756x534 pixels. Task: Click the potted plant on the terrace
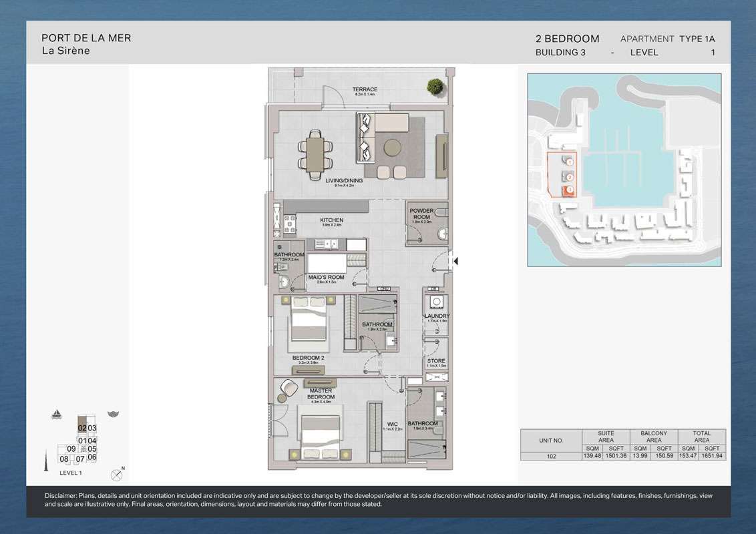click(435, 85)
